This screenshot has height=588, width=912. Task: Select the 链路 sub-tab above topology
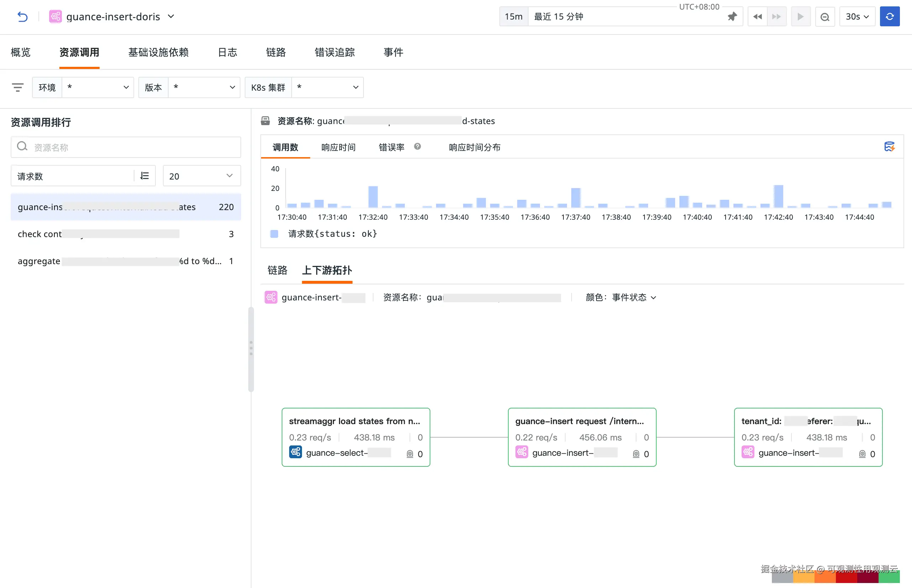click(277, 270)
